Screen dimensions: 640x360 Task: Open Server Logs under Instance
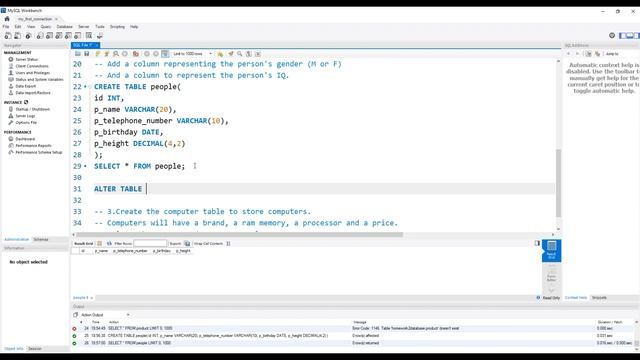click(x=25, y=116)
